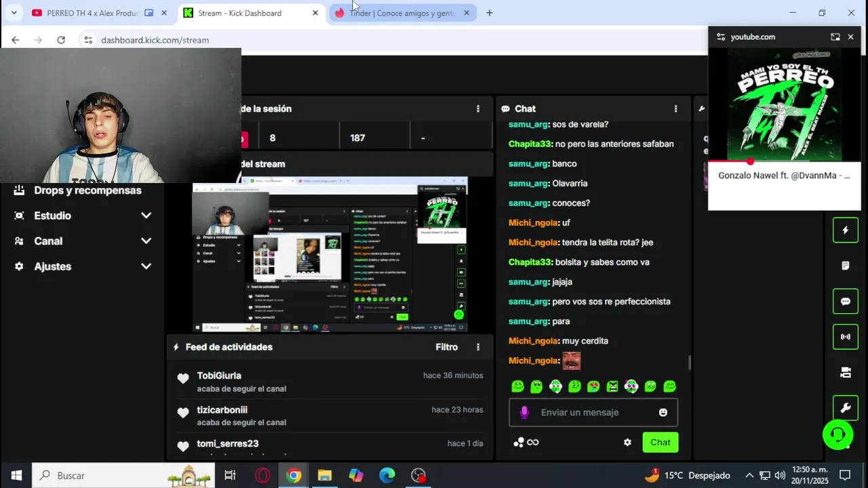
Task: Open File Explorer from taskbar
Action: pyautogui.click(x=325, y=476)
